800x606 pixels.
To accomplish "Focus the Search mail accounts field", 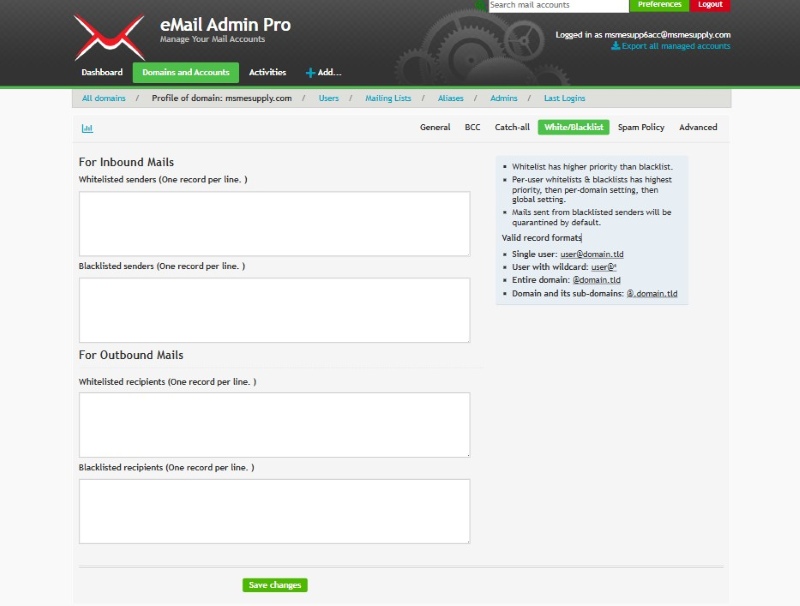I will (558, 6).
